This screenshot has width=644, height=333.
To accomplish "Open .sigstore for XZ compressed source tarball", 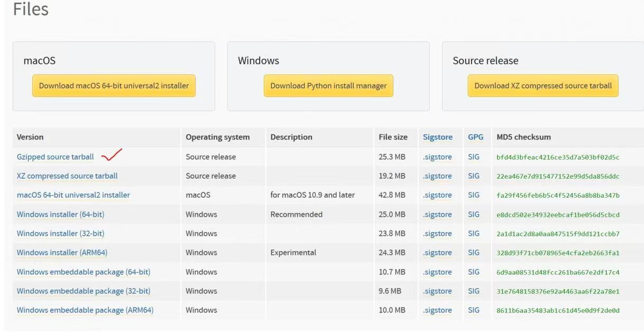I will pyautogui.click(x=437, y=176).
